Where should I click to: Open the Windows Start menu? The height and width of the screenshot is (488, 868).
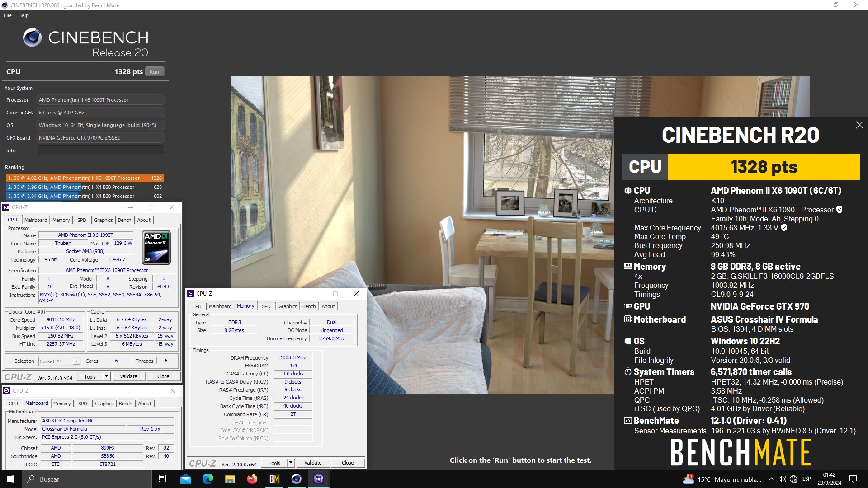click(11, 479)
